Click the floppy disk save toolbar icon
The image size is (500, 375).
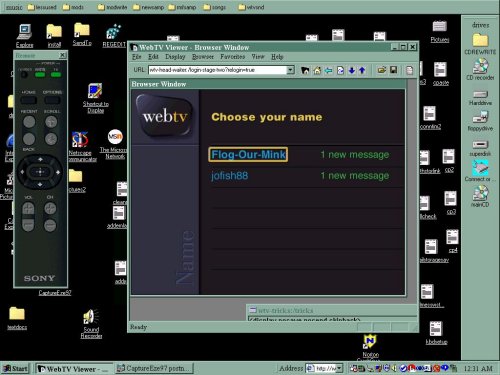393,70
